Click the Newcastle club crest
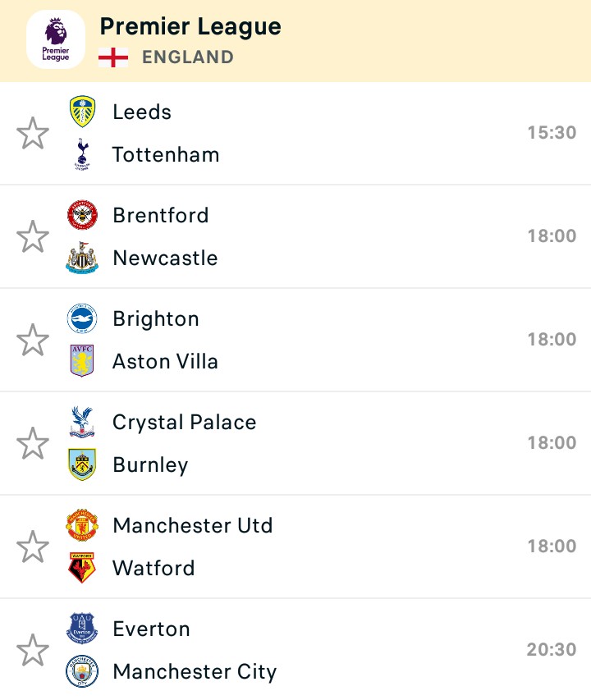Image resolution: width=591 pixels, height=700 pixels. pos(82,258)
